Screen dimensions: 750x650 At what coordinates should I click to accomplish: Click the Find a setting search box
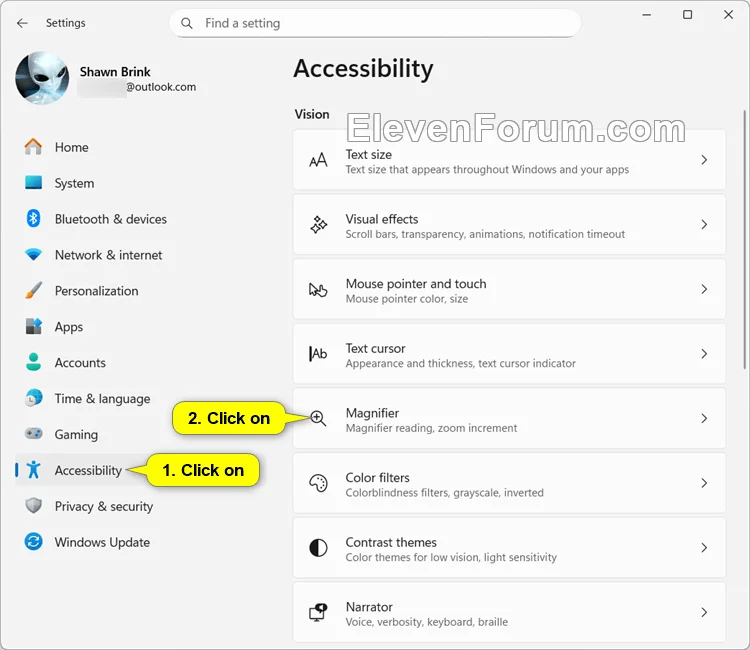tap(375, 23)
